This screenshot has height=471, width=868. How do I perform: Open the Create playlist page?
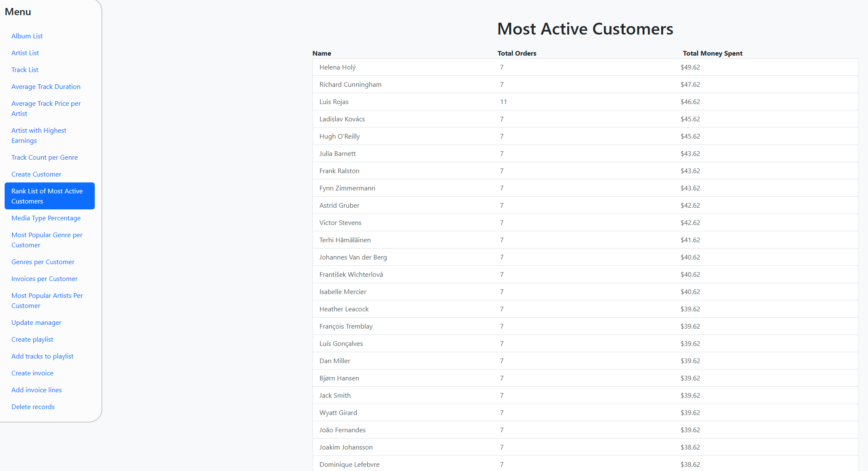[32, 340]
